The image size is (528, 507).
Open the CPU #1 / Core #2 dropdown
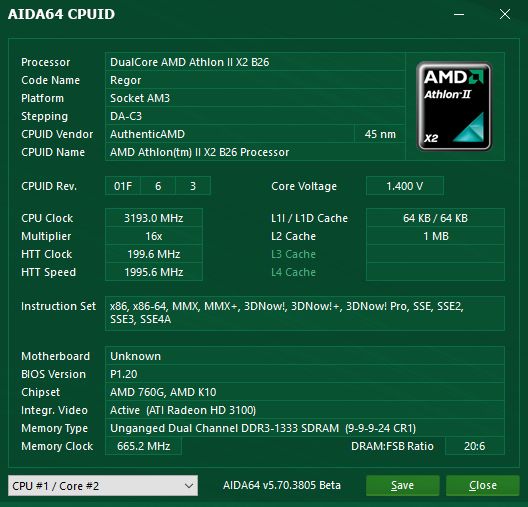[103, 485]
